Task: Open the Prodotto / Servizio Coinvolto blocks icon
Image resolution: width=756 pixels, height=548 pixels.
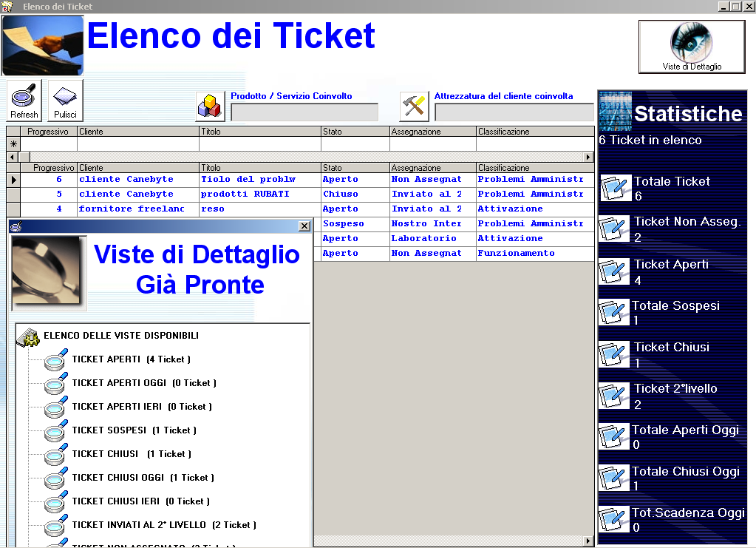Action: (210, 106)
